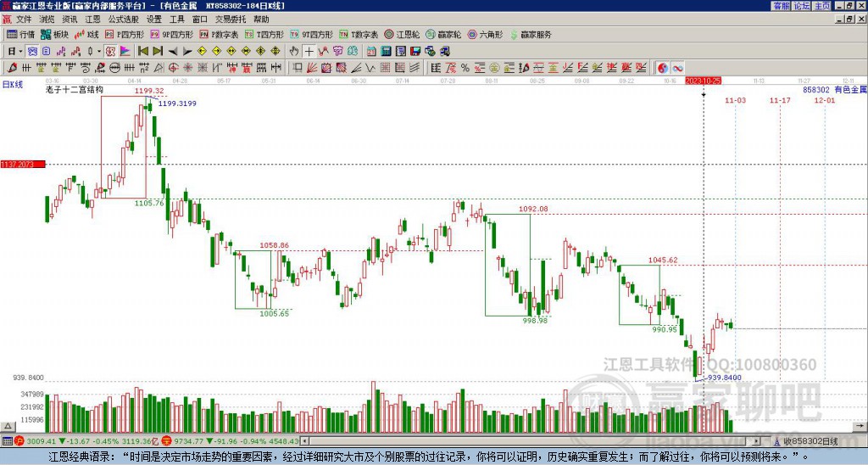
Task: Click the up triangle button beside volume pane
Action: (x=7, y=426)
